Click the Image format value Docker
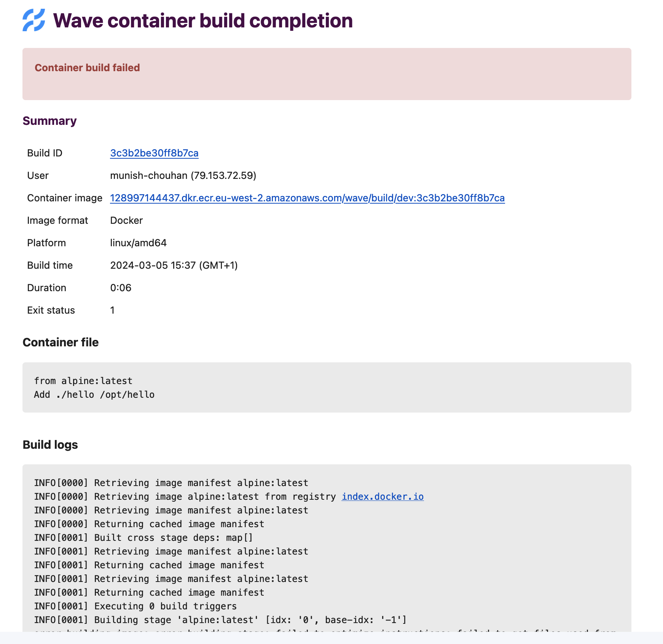Viewport: 663px width, 644px height. point(126,220)
